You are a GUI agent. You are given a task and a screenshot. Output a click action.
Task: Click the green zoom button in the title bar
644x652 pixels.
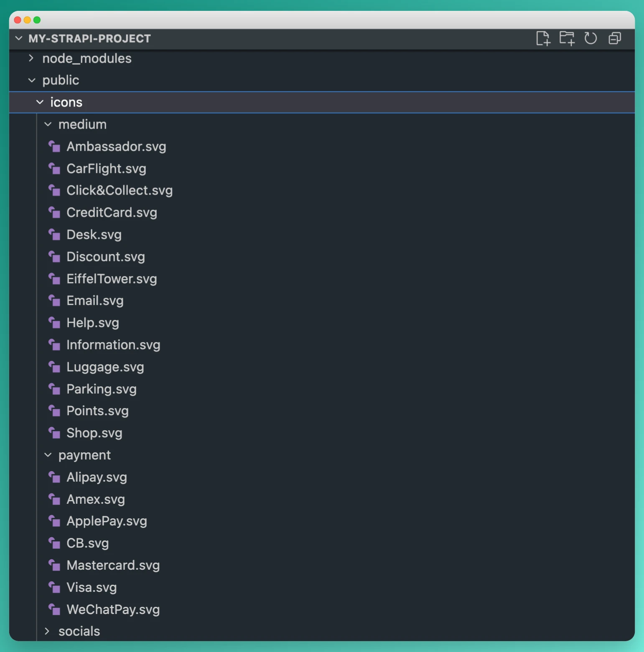coord(37,20)
